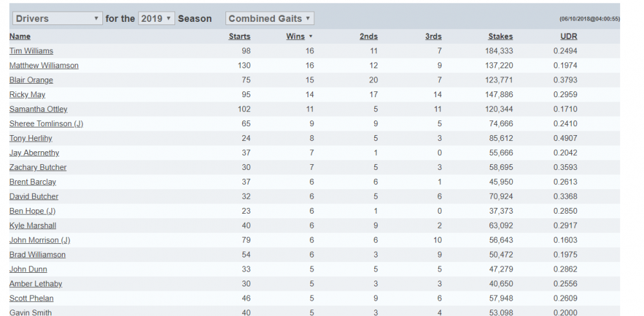Open Amber Lethaby's driver link
The image size is (644, 316).
pyautogui.click(x=32, y=284)
